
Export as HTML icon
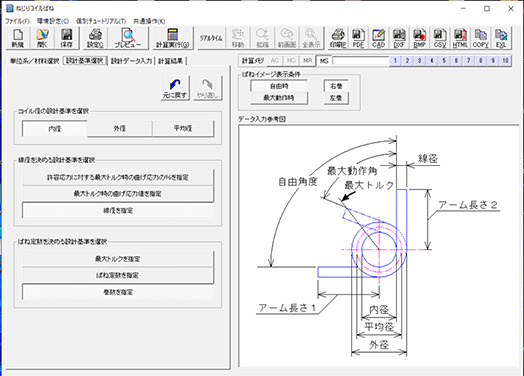[460, 38]
